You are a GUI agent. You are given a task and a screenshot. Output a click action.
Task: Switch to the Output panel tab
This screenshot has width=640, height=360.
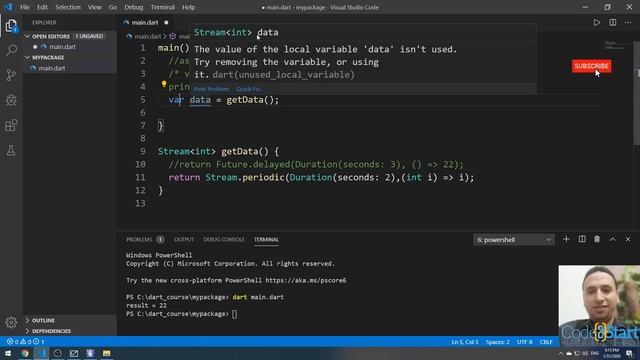click(184, 240)
